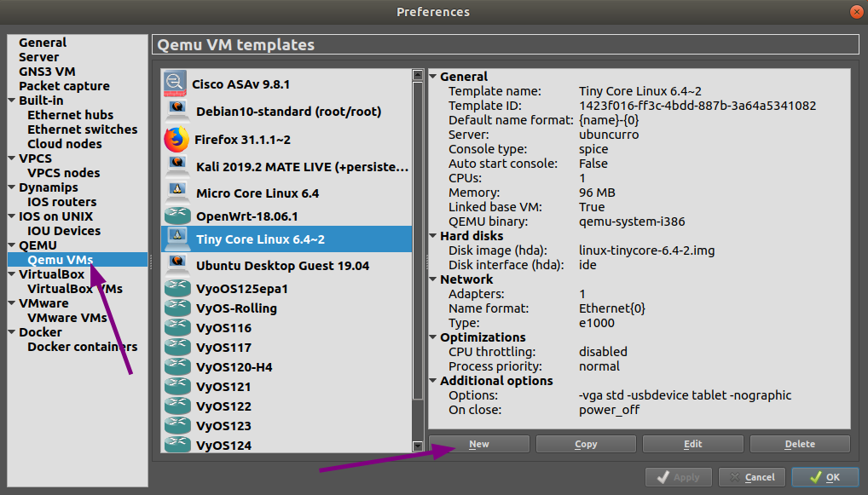
Task: Select the VyOS-Rolling router icon
Action: tap(178, 308)
